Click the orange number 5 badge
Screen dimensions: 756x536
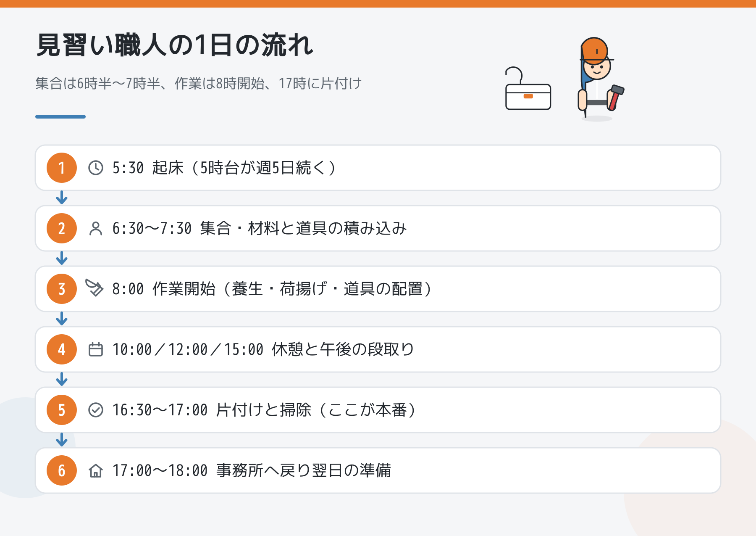pos(62,410)
